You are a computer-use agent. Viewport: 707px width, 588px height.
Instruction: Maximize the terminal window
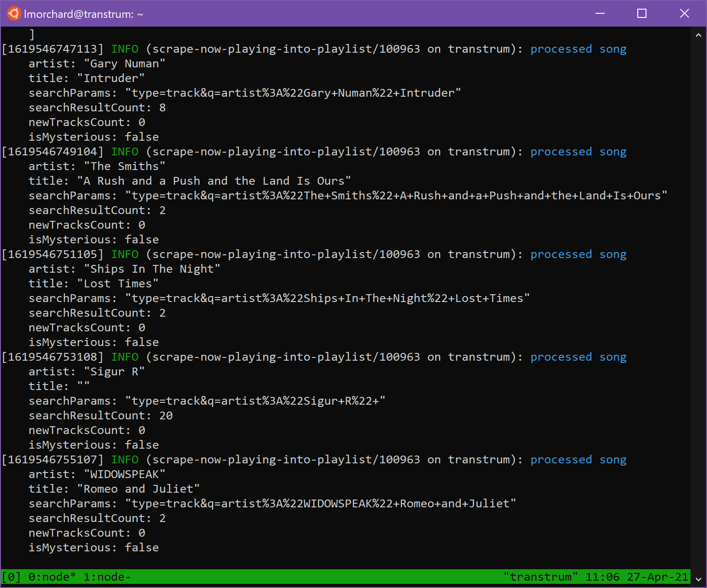coord(642,14)
